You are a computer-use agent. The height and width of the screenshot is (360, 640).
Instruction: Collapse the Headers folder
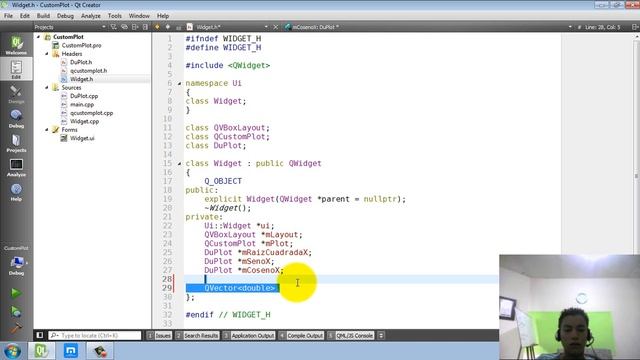click(x=47, y=54)
